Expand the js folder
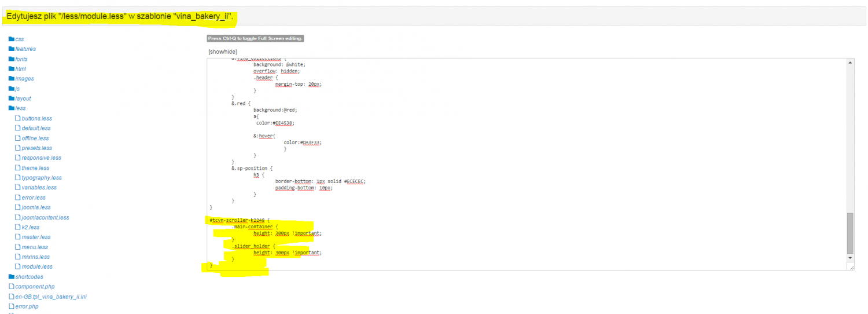This screenshot has width=868, height=314. tap(17, 89)
